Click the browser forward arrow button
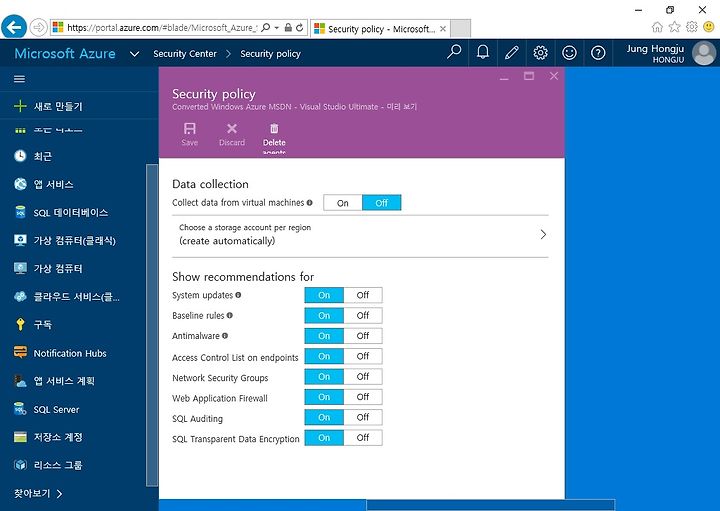This screenshot has width=720, height=511. (x=39, y=28)
